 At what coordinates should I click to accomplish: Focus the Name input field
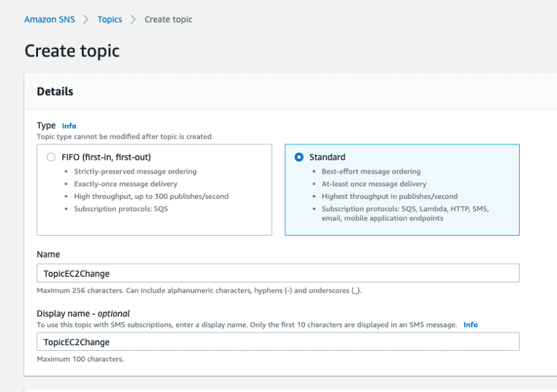[x=278, y=273]
